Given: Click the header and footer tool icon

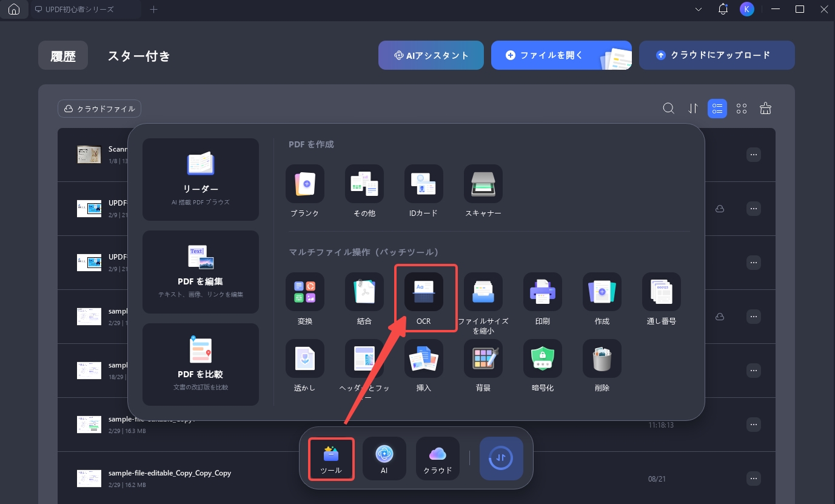Looking at the screenshot, I should coord(364,358).
